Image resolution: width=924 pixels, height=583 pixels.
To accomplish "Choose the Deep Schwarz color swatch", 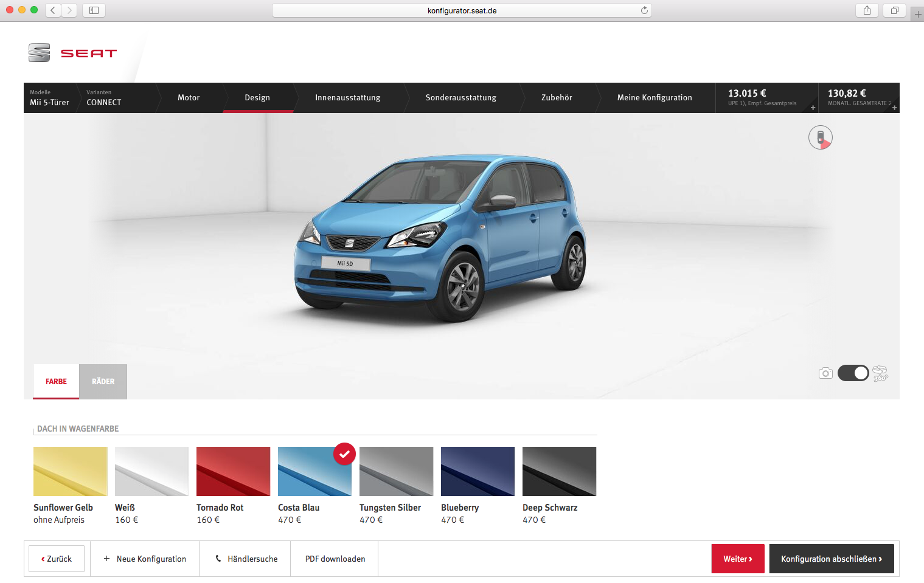I will pyautogui.click(x=560, y=471).
